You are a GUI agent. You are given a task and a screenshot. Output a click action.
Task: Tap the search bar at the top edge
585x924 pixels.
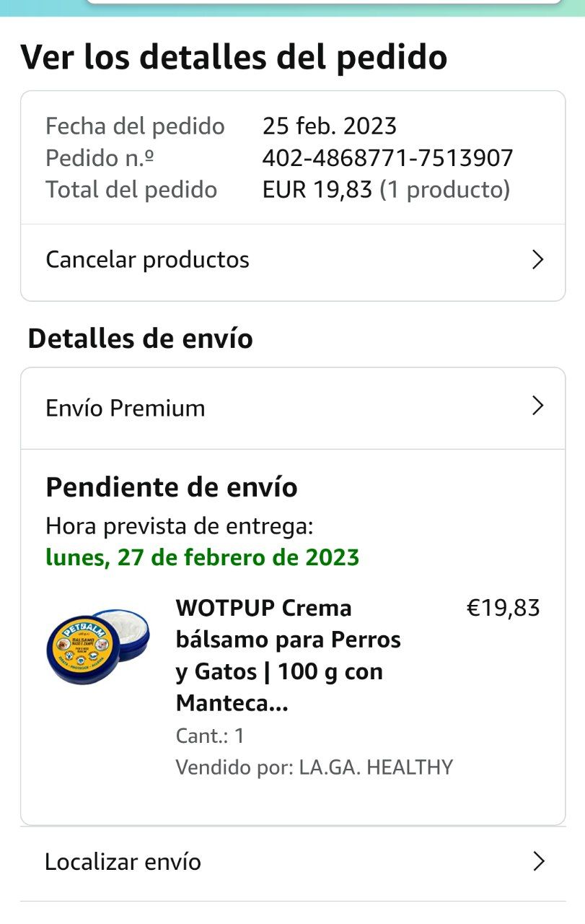(323, 2)
